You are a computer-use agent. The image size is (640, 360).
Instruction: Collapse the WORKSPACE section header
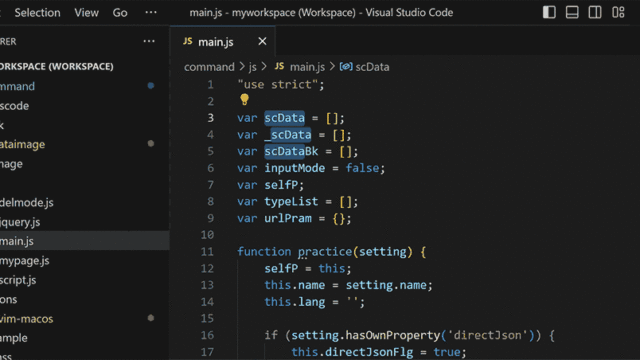(x=57, y=66)
